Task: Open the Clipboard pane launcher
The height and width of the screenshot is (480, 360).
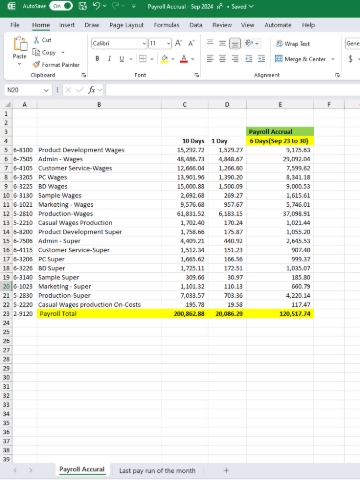Action: (x=83, y=75)
